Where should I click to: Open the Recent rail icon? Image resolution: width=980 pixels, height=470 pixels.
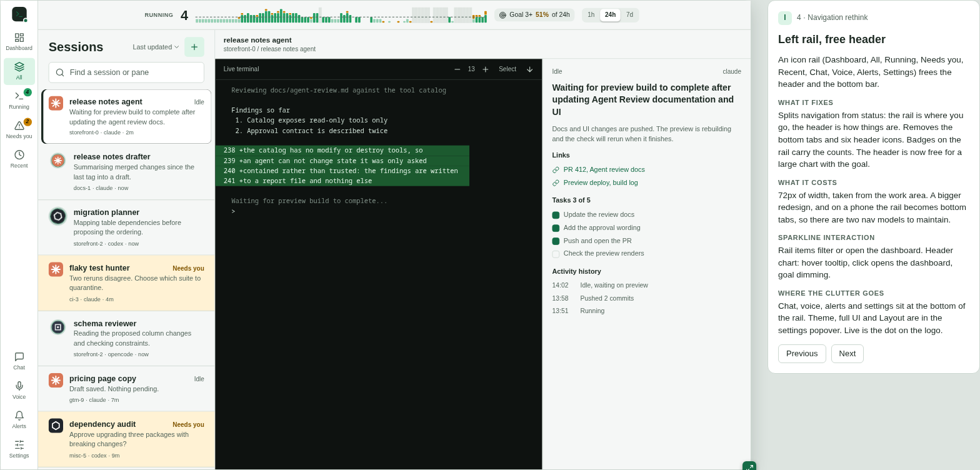(19, 159)
